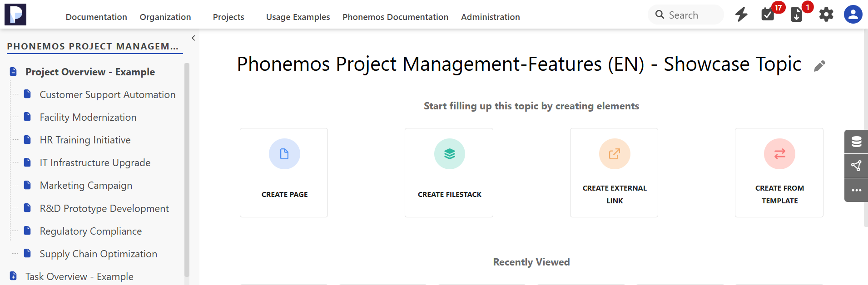This screenshot has width=868, height=285.
Task: Open the user profile avatar
Action: [x=853, y=15]
